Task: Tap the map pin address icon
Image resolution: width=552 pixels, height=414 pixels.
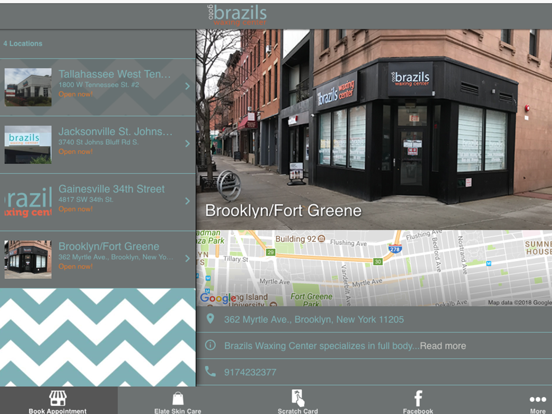Action: tap(210, 319)
